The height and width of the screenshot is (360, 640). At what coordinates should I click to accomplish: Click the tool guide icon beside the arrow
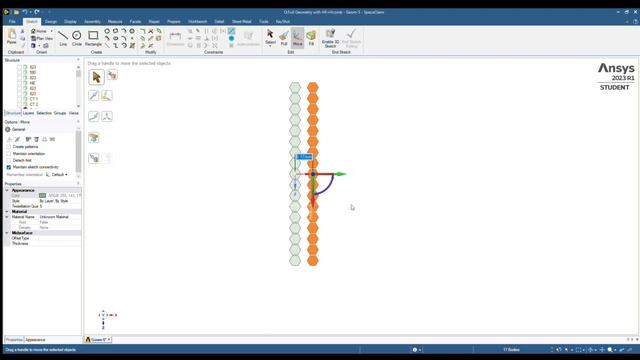(x=112, y=75)
